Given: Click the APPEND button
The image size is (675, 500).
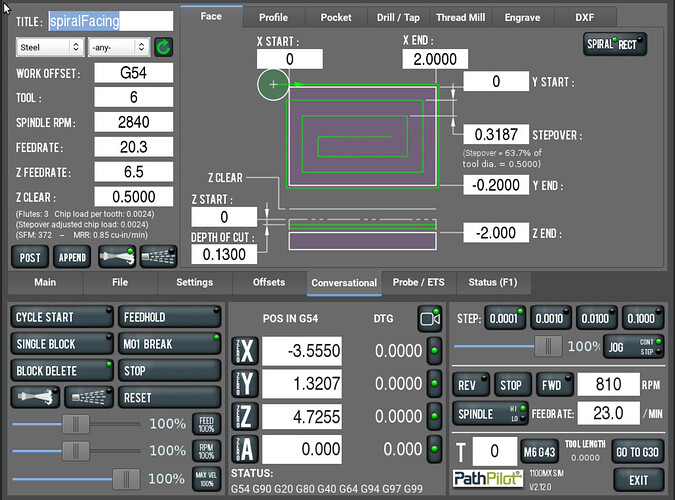Looking at the screenshot, I should click(x=72, y=258).
